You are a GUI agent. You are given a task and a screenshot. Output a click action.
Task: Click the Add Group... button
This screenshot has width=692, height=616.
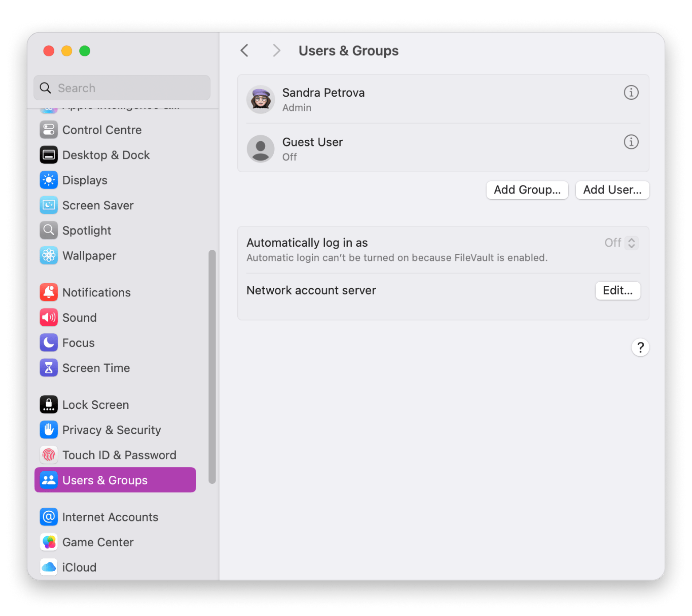(527, 190)
